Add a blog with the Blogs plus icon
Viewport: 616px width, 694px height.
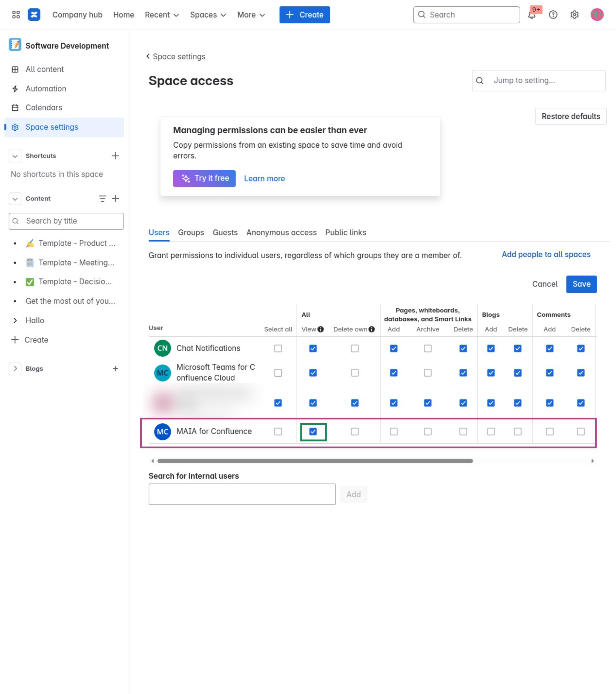(115, 369)
